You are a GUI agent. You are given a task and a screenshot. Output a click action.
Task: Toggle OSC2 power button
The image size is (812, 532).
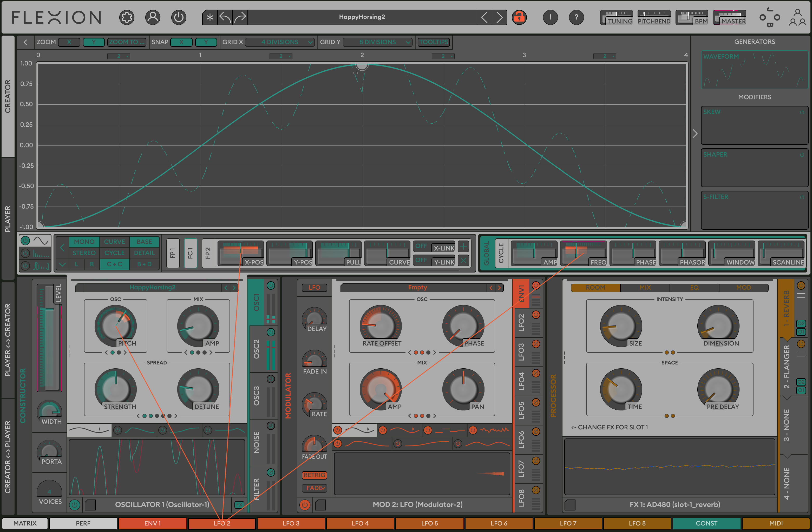click(271, 332)
